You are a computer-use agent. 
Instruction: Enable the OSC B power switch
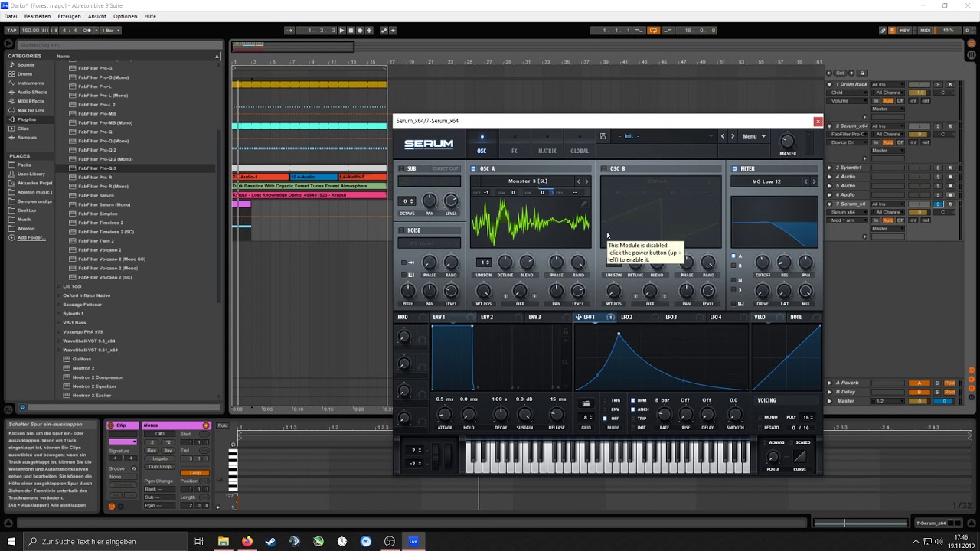[x=604, y=168]
